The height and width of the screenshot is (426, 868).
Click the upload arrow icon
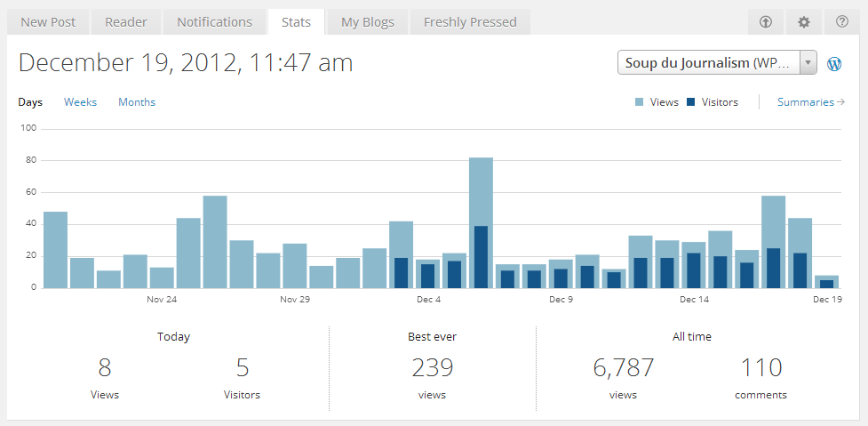pos(766,22)
